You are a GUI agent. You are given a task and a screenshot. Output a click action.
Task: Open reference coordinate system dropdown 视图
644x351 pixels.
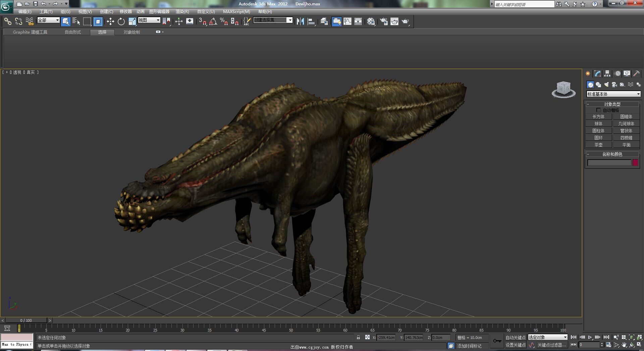tap(149, 20)
